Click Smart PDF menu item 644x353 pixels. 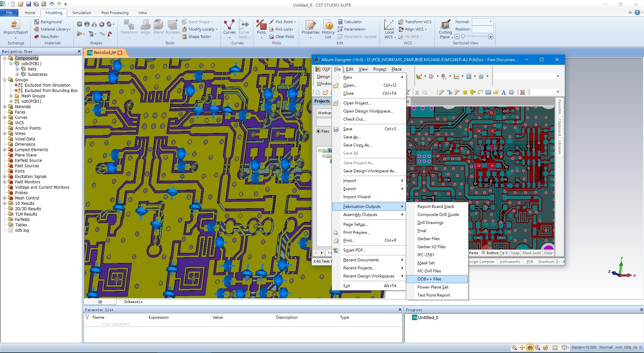pyautogui.click(x=369, y=250)
